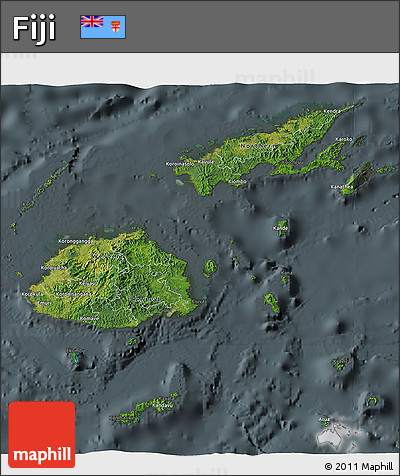Click the "Komave" place label
Viewport: 400px width, 476px height.
(x=90, y=319)
